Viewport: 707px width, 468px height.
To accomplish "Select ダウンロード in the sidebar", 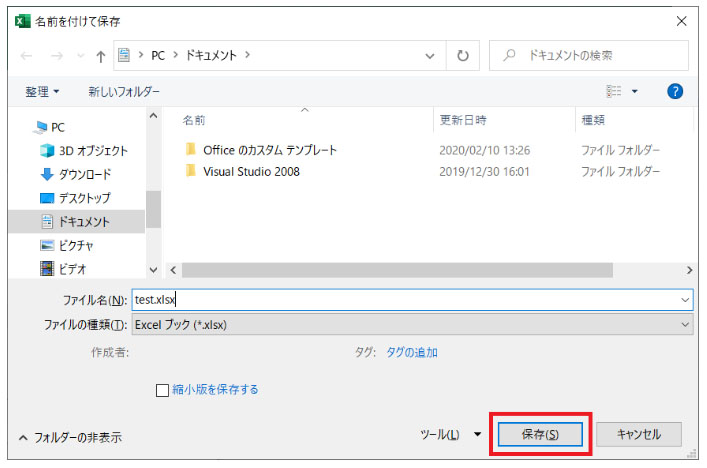I will 76,174.
